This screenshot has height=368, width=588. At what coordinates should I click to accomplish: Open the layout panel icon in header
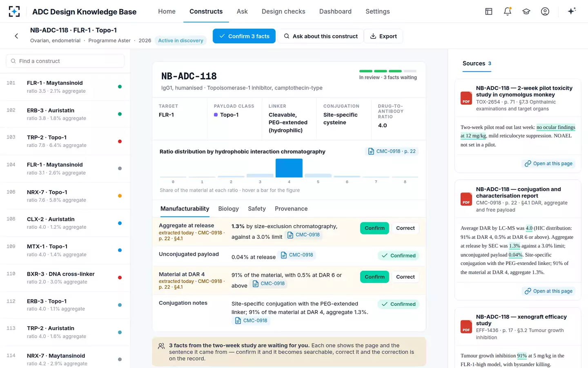(x=489, y=11)
